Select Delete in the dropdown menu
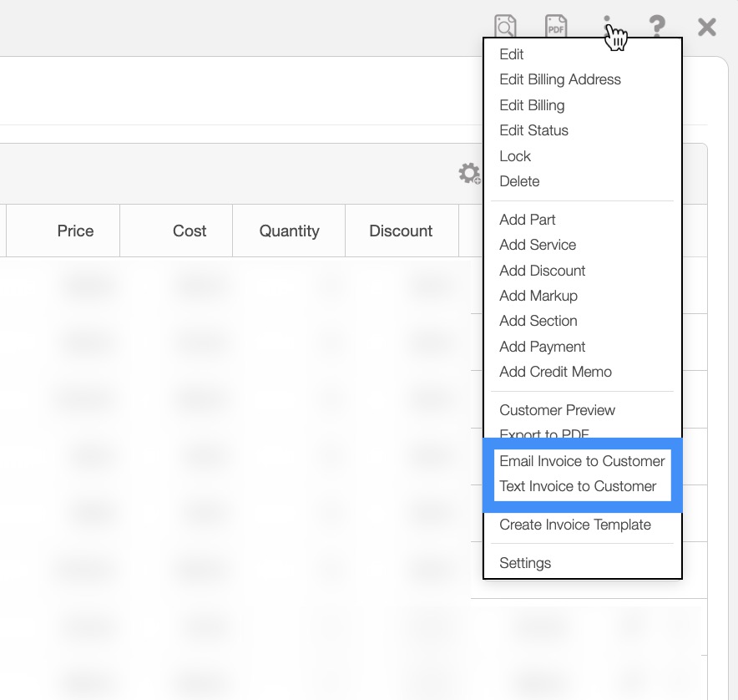Image resolution: width=738 pixels, height=700 pixels. [519, 181]
